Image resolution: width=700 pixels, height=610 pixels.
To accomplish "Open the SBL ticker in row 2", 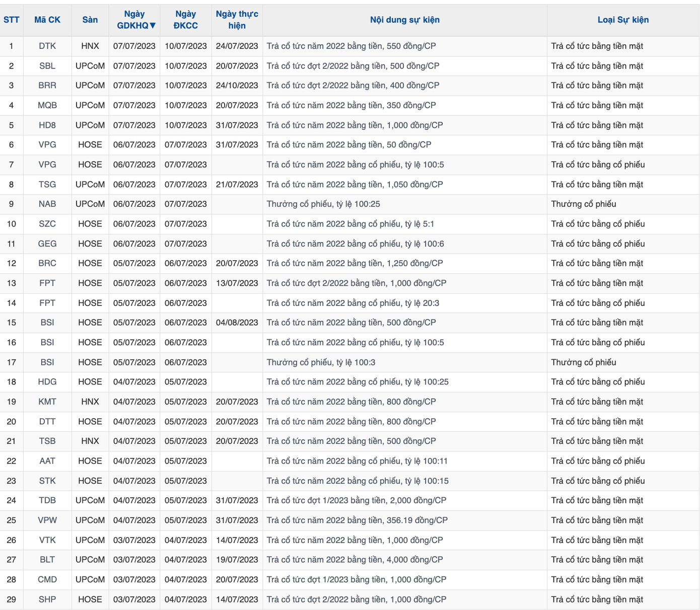I will pyautogui.click(x=47, y=66).
